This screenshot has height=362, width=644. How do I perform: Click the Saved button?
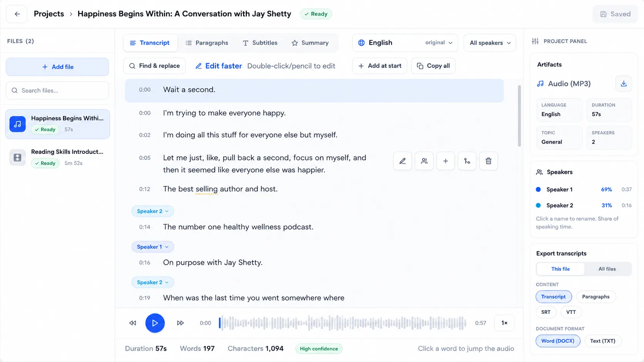pos(615,14)
